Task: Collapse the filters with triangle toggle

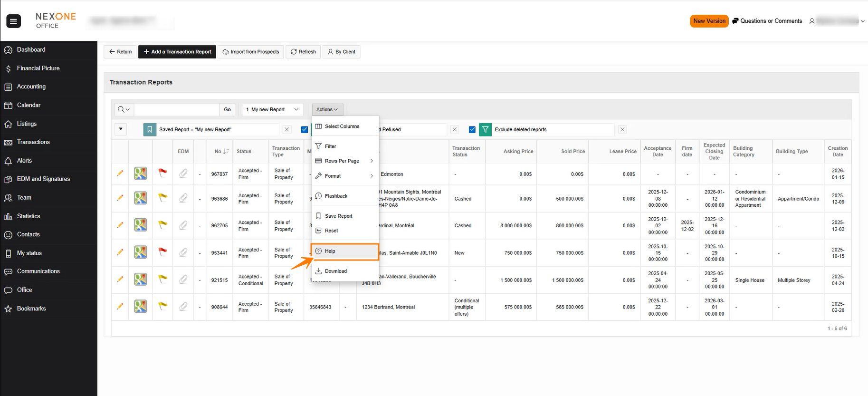Action: click(121, 129)
